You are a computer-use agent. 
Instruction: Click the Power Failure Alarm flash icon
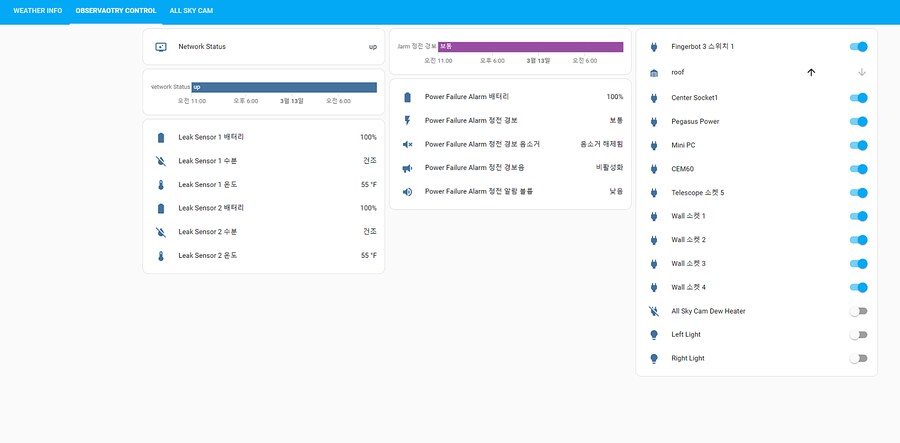coord(407,121)
